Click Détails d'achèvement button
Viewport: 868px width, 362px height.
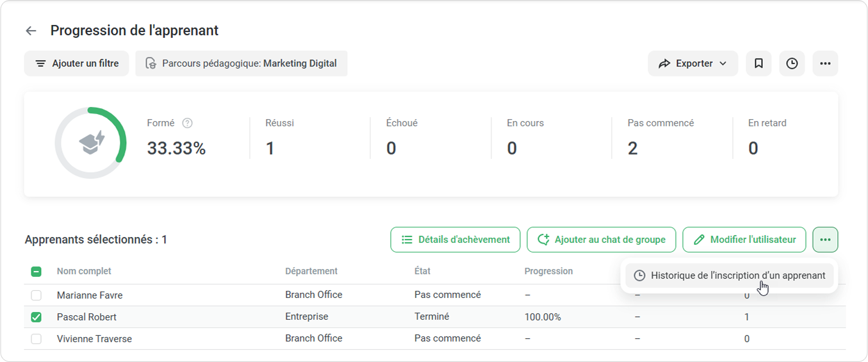click(x=455, y=240)
